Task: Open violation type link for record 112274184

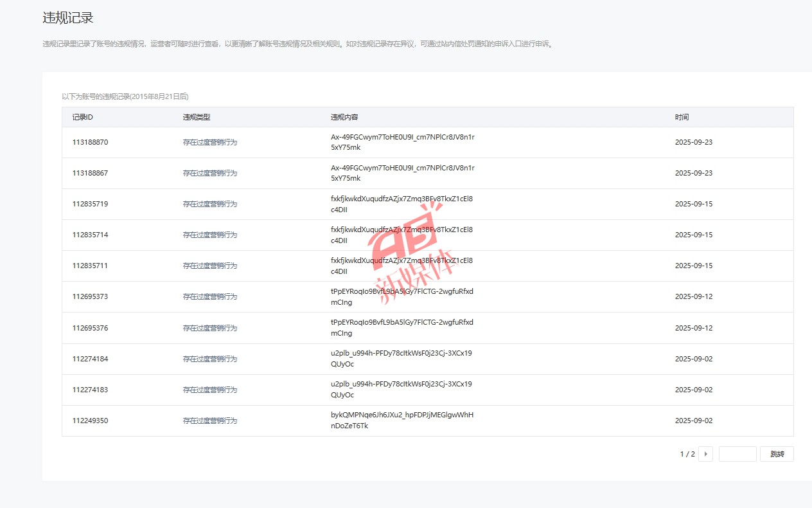Action: pyautogui.click(x=210, y=359)
